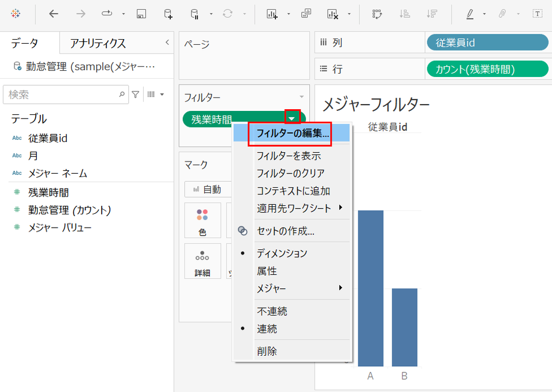Viewport: 552px width, 392px height.
Task: Click the メジャー バリュー field
Action: point(60,227)
